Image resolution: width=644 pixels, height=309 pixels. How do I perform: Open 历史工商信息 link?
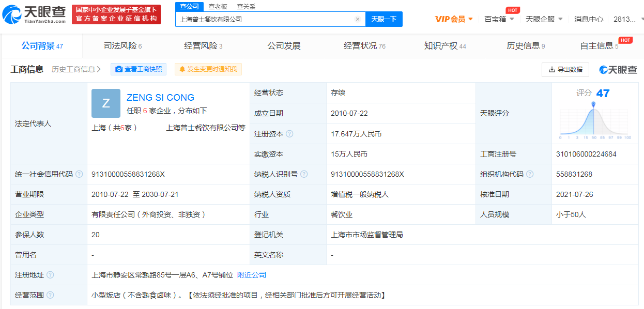[x=76, y=69]
